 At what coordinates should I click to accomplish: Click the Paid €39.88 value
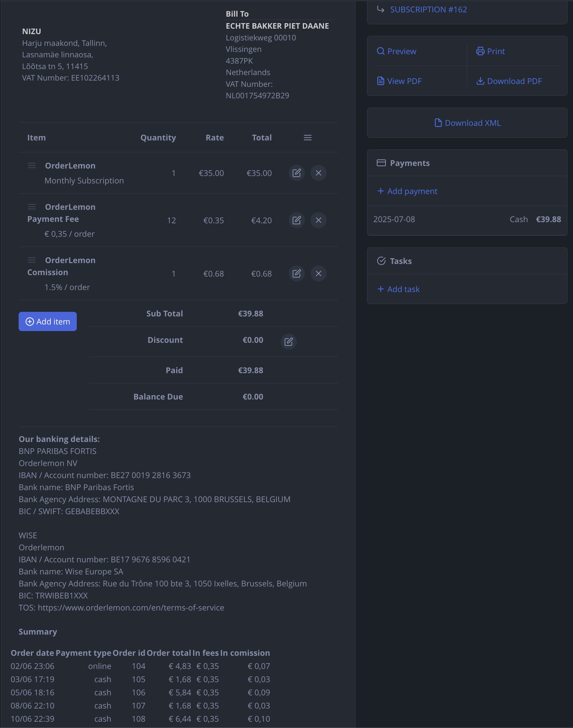(x=251, y=371)
